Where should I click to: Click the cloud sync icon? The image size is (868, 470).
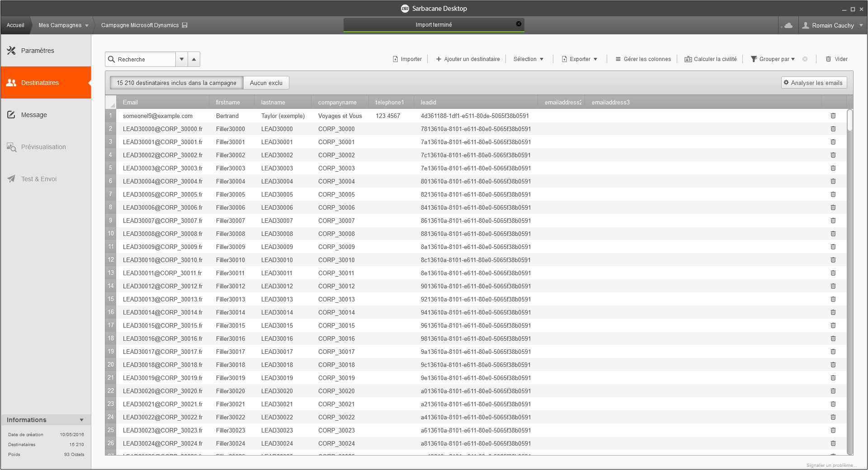(x=788, y=25)
